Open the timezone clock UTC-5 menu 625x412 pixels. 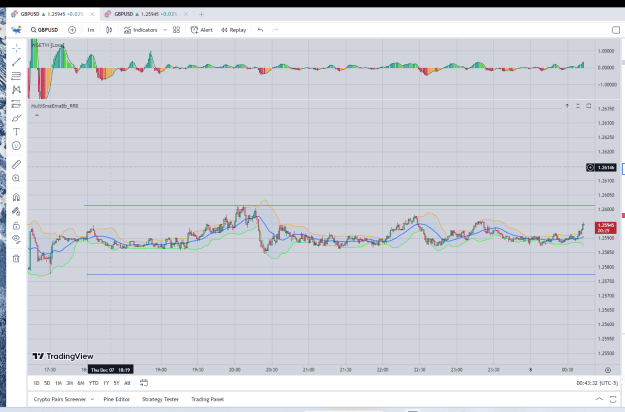[x=597, y=383]
